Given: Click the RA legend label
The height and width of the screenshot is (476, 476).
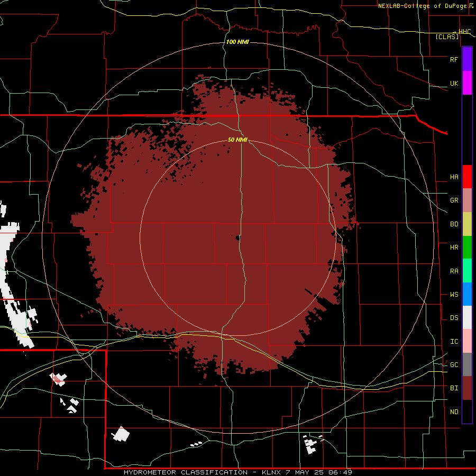Looking at the screenshot, I should (x=454, y=271).
